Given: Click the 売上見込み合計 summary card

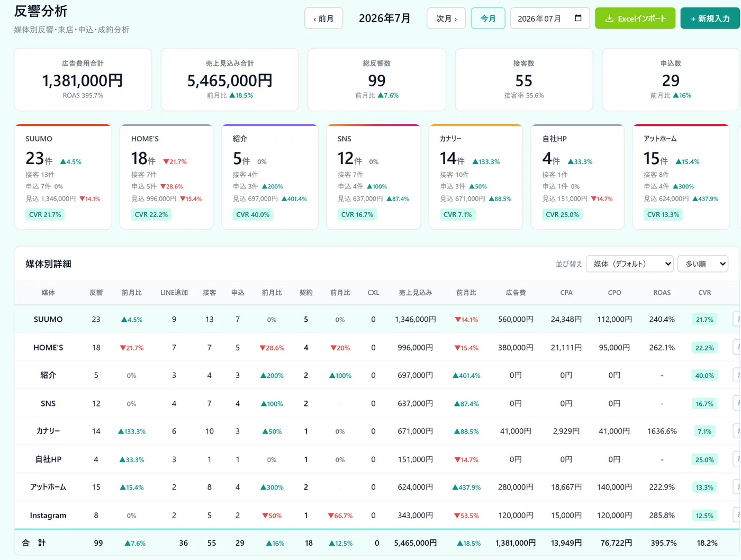Looking at the screenshot, I should click(x=230, y=79).
